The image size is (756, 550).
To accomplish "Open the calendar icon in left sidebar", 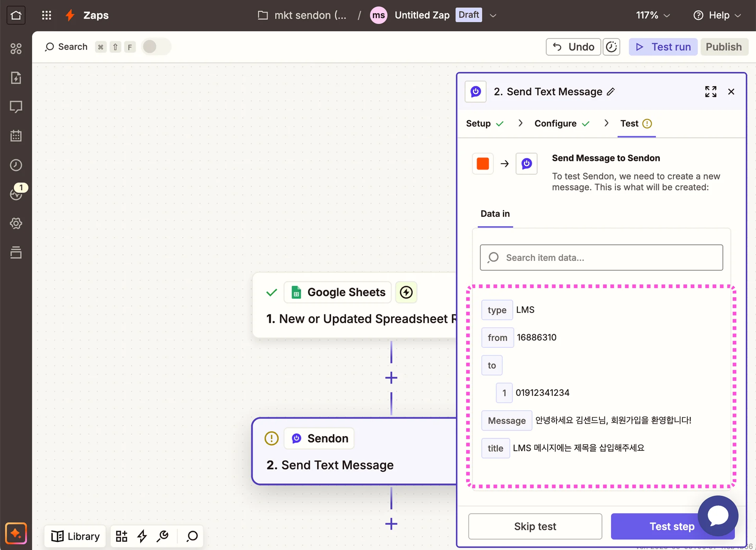I will [x=16, y=136].
